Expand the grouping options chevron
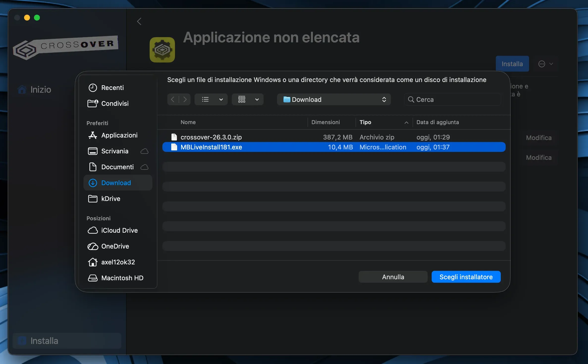The width and height of the screenshot is (588, 364). (x=257, y=100)
